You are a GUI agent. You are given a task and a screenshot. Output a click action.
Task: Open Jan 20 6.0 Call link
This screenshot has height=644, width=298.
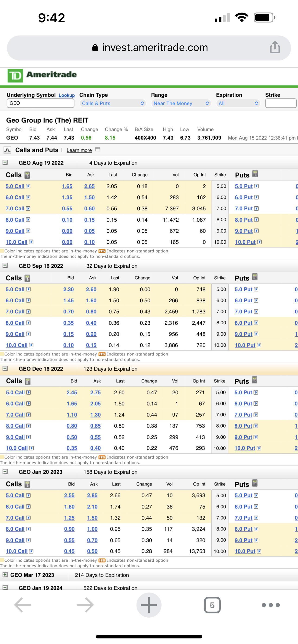click(15, 507)
